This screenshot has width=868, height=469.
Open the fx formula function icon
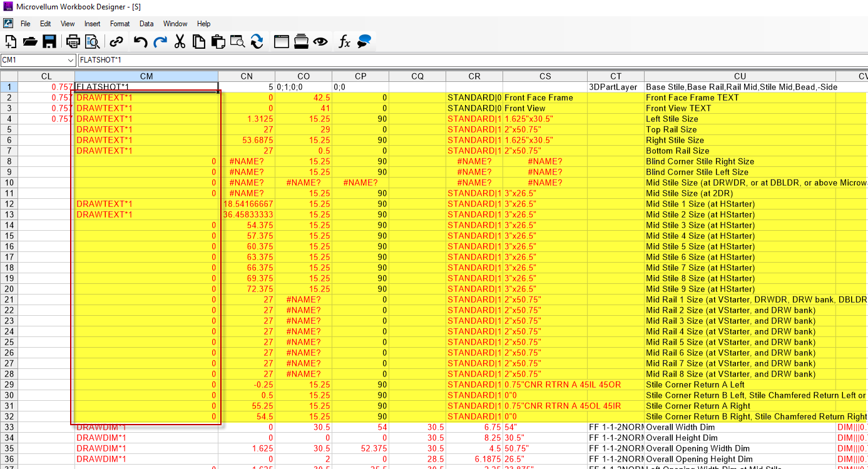tap(344, 42)
